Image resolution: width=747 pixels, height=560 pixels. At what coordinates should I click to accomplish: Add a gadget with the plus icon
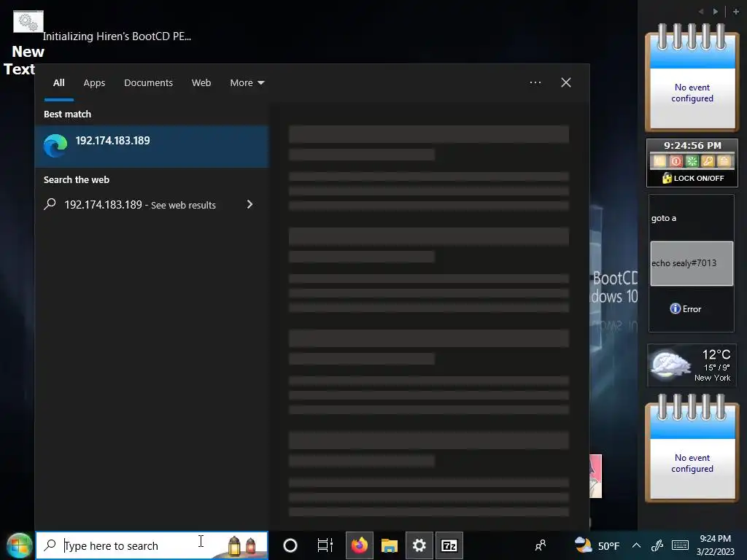click(735, 12)
